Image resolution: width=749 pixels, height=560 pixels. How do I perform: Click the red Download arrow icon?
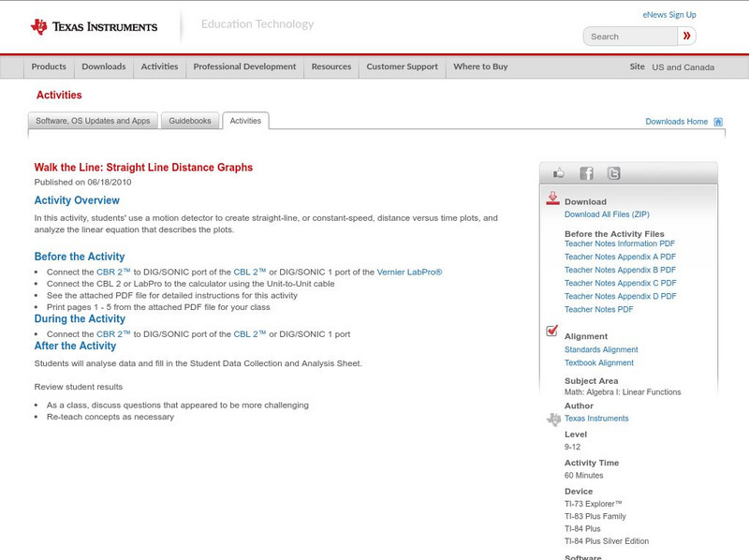[x=552, y=199]
